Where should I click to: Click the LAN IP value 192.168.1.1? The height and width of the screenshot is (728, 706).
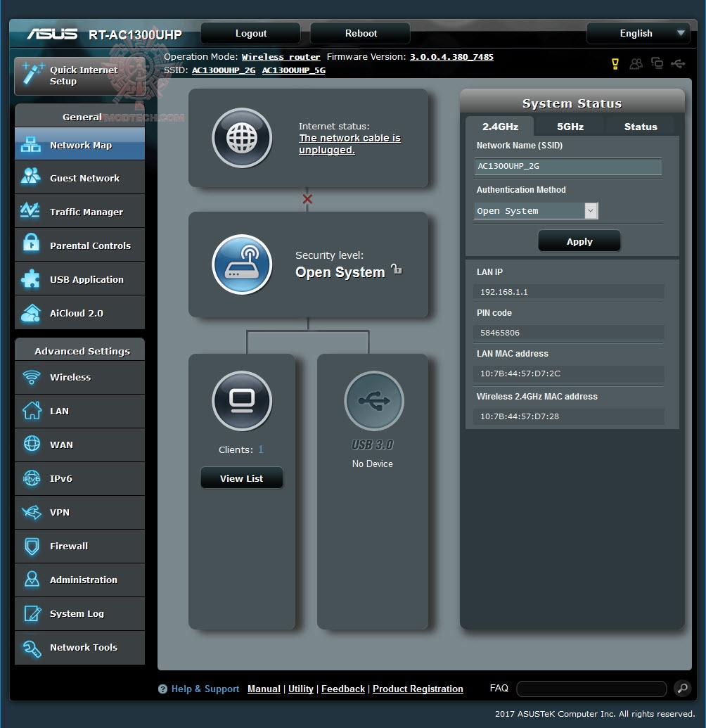(x=503, y=292)
